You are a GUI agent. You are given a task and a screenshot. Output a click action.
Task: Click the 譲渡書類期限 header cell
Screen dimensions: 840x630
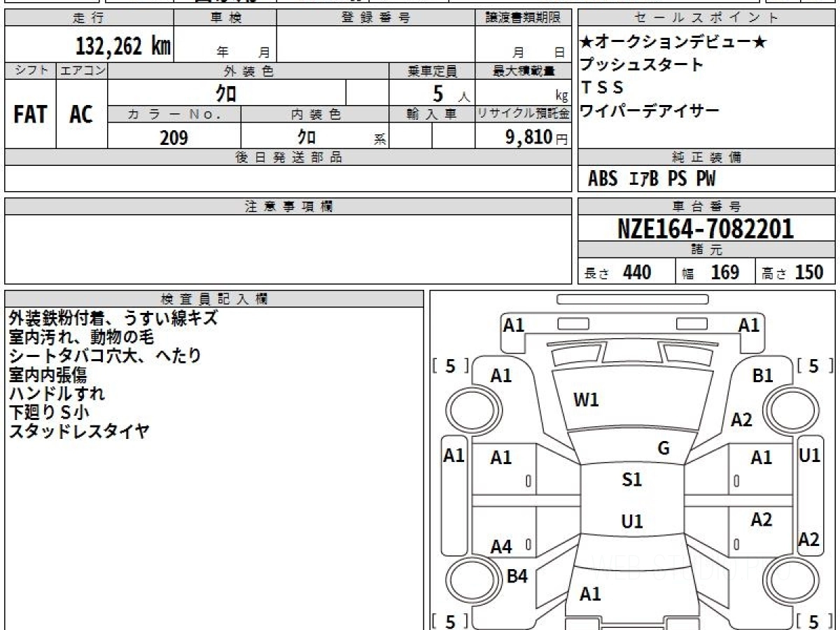(523, 18)
